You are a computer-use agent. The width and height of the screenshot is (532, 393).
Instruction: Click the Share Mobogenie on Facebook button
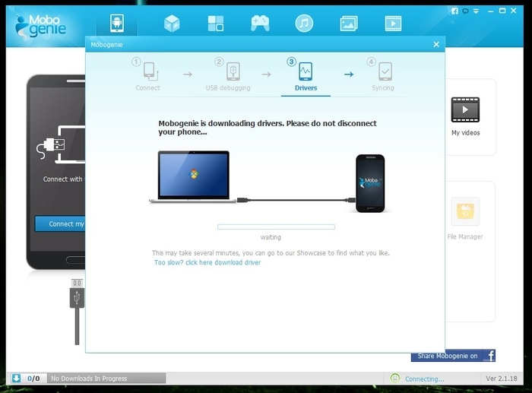[x=453, y=356]
